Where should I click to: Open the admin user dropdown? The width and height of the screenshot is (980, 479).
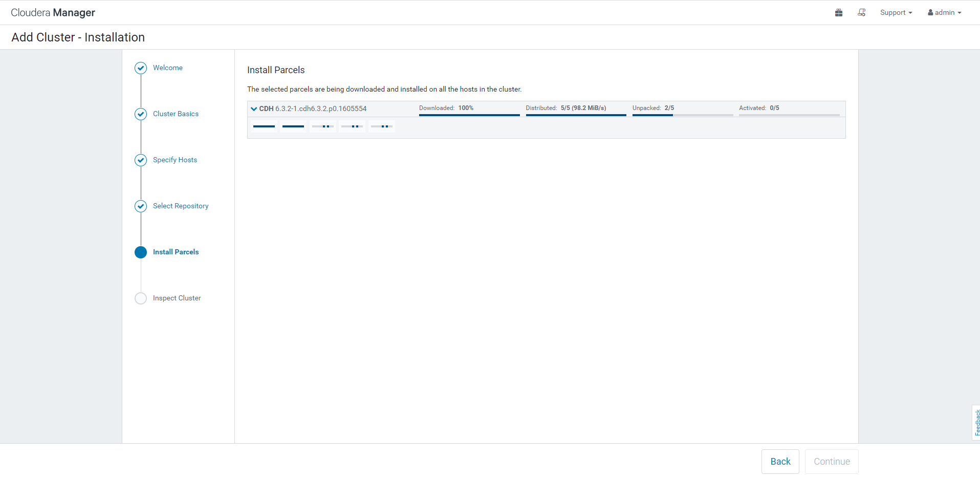click(x=944, y=13)
